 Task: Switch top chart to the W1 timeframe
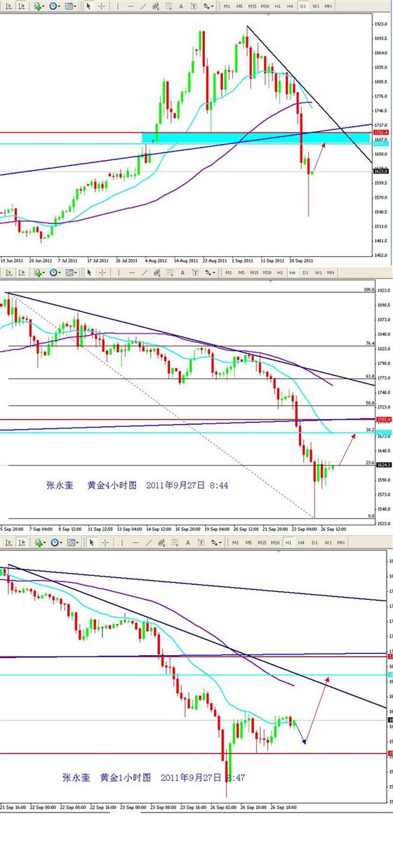[x=316, y=6]
